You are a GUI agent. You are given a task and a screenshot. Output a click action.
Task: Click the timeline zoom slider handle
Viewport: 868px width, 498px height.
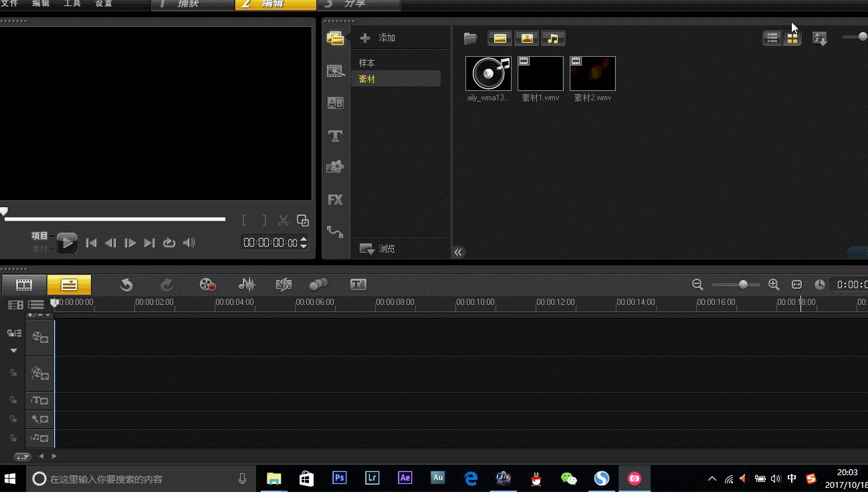pos(743,285)
